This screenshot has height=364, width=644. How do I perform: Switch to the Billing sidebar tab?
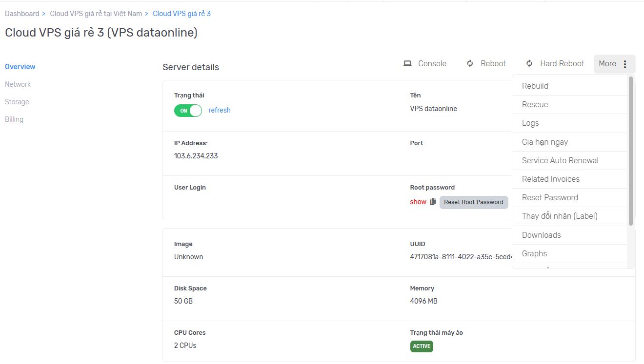click(14, 119)
